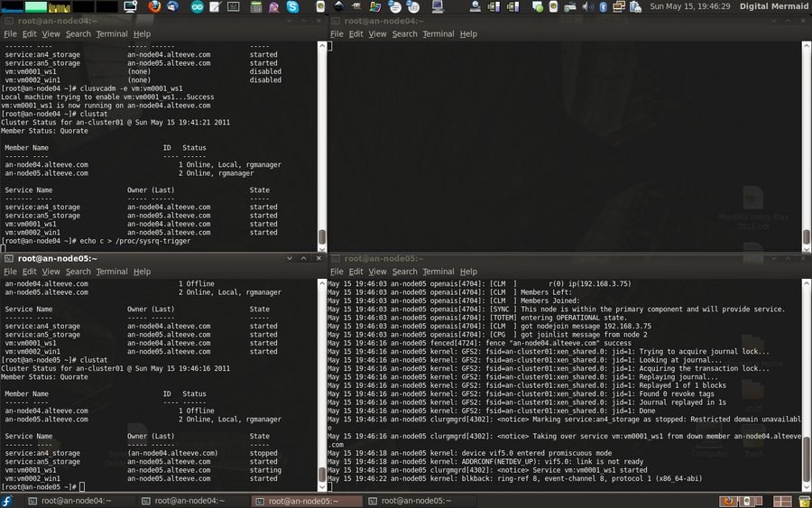Image resolution: width=812 pixels, height=508 pixels.
Task: Click the 'stopped' state of service:an4_storage
Action: click(263, 453)
